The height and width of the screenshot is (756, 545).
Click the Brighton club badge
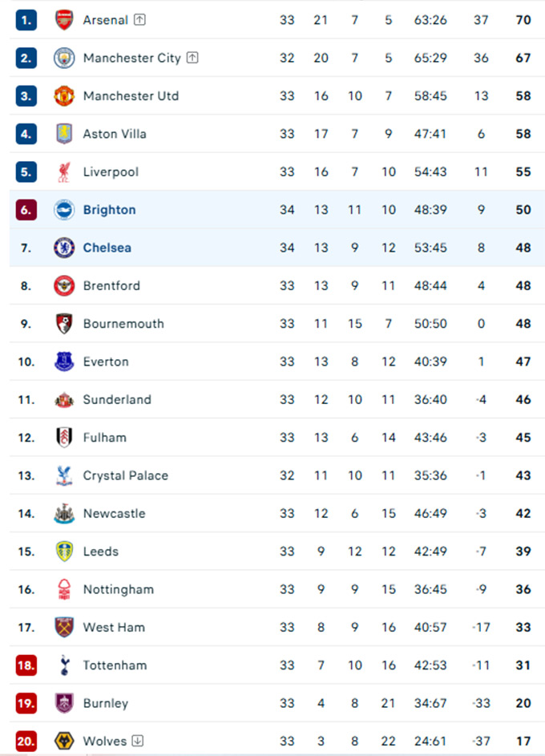point(64,210)
